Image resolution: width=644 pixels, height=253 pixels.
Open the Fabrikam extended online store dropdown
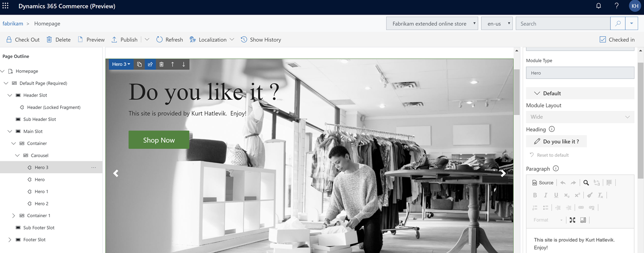(432, 24)
